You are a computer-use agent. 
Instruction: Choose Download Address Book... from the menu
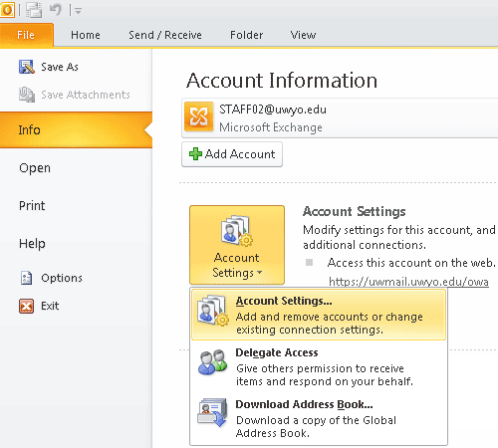point(319,419)
